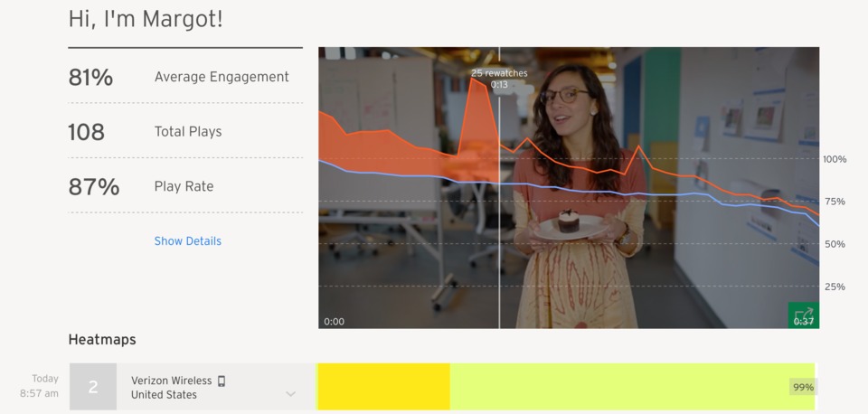Click the light green heatmap segment
868x414 pixels.
632,387
